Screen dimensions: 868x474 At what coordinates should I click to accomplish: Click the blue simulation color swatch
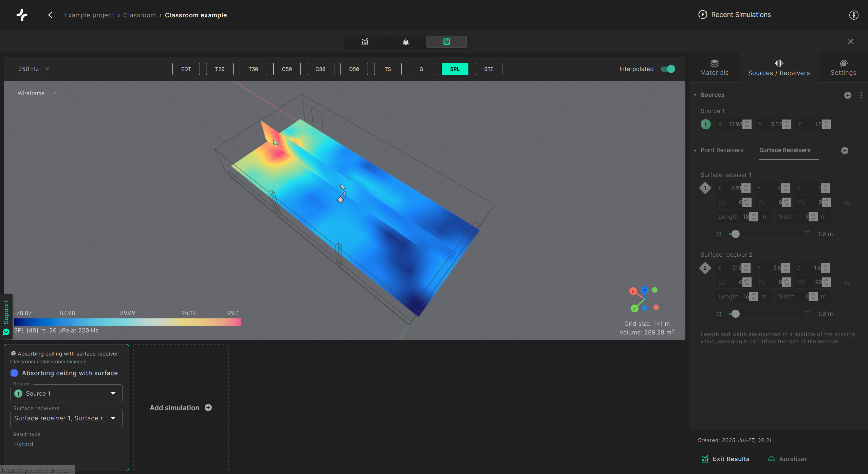click(14, 373)
